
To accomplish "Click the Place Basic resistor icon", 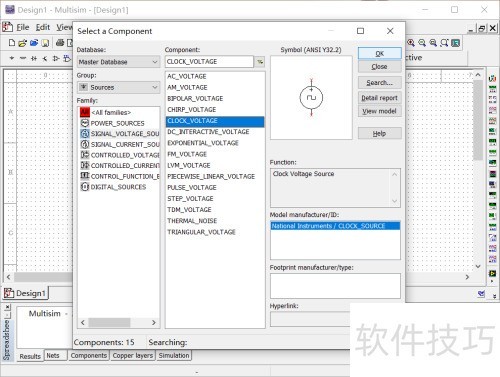I will point(23,58).
